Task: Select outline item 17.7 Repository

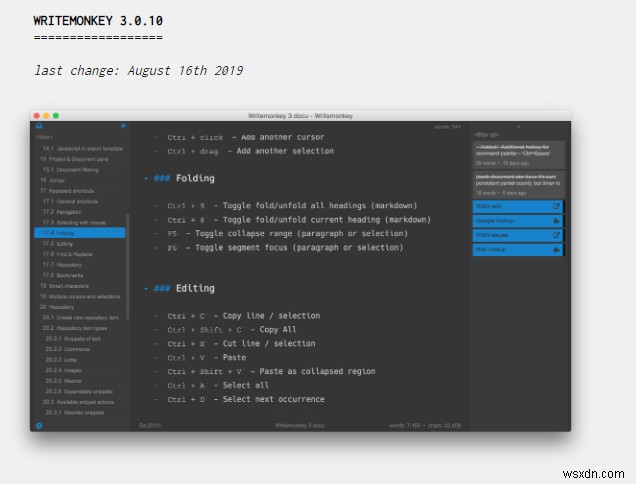Action: pos(62,265)
